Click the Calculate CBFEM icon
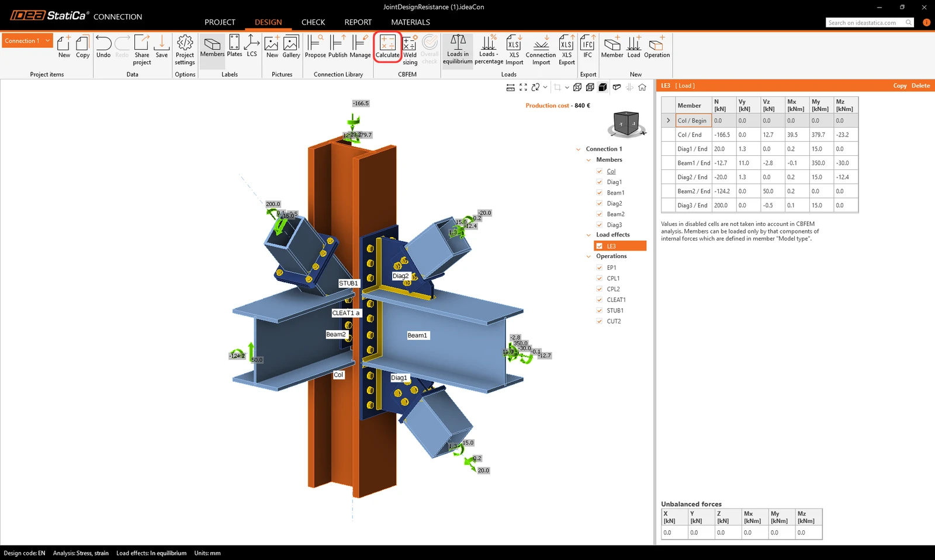Screen dimensions: 935x560 click(x=387, y=47)
